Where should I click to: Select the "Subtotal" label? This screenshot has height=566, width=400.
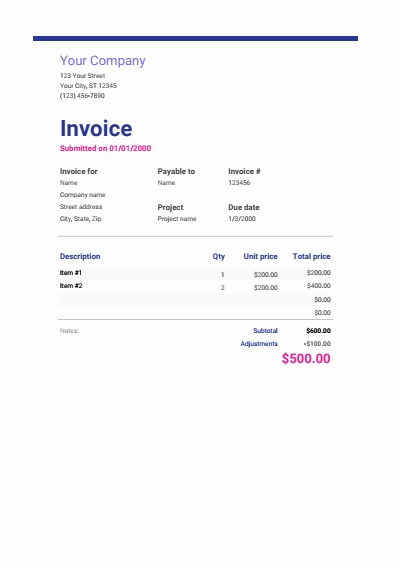(265, 331)
